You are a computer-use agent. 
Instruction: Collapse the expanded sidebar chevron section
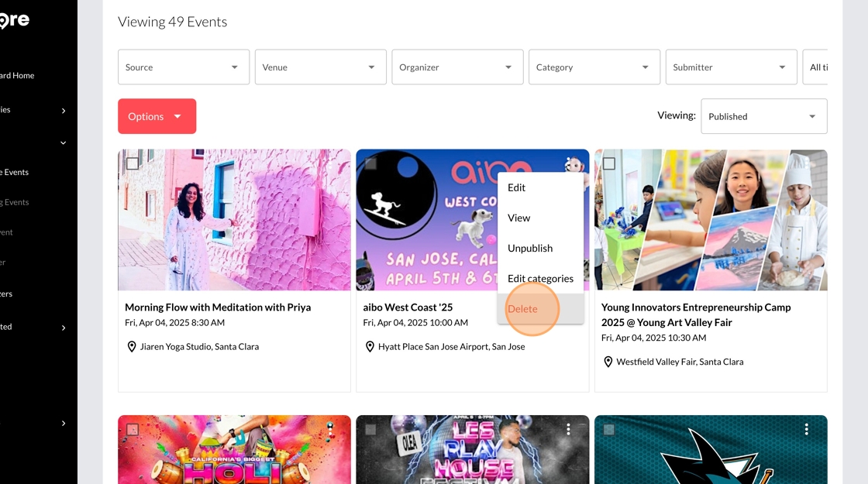point(63,142)
